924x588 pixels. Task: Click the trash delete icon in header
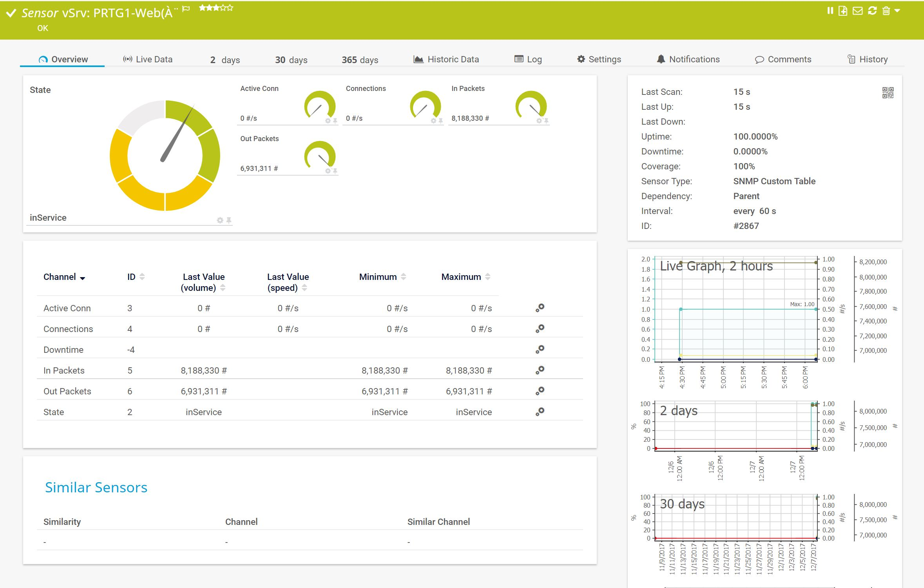click(x=886, y=11)
